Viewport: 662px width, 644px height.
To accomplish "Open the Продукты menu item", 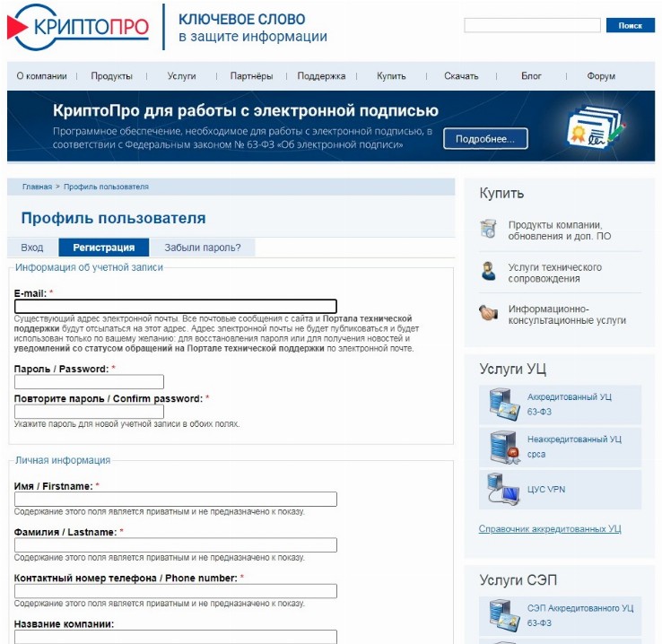I will coord(111,76).
